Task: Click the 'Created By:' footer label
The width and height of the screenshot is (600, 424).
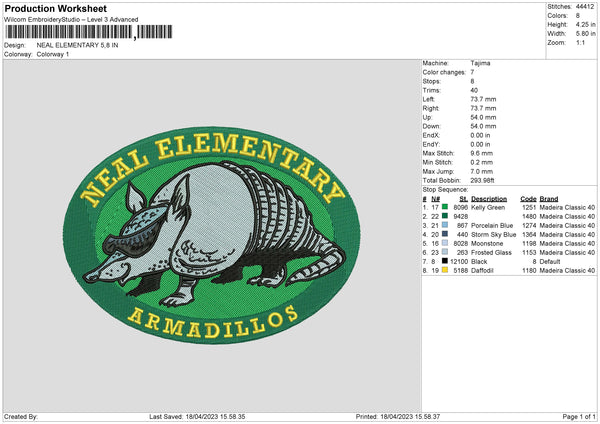Action: point(21,417)
